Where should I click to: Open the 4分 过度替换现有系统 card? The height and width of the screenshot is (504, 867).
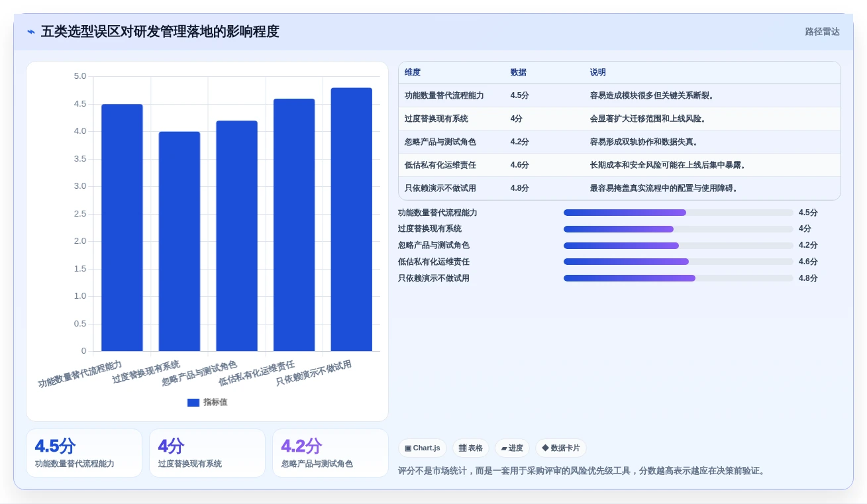(x=207, y=453)
